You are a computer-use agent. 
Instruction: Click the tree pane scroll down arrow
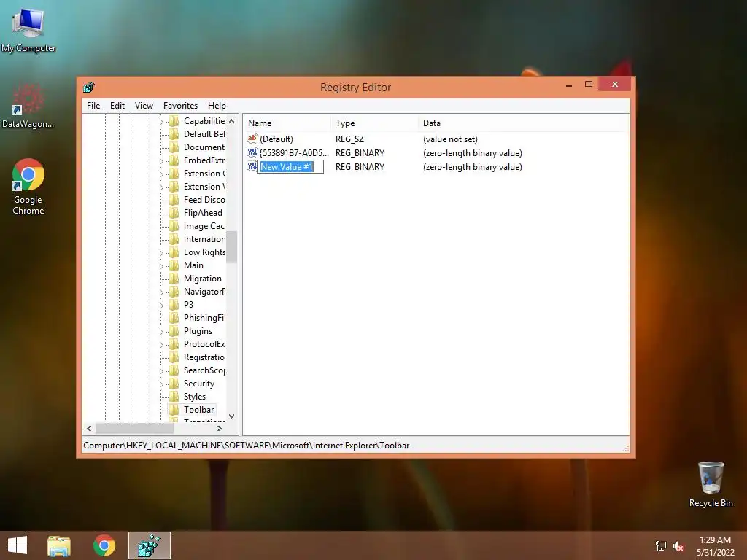tap(231, 416)
